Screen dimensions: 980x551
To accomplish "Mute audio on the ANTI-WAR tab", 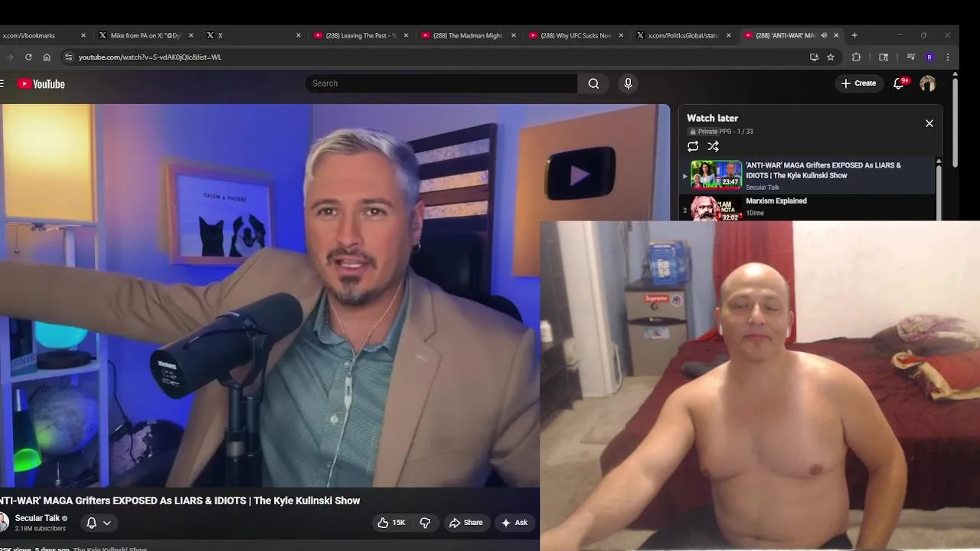I will [824, 35].
